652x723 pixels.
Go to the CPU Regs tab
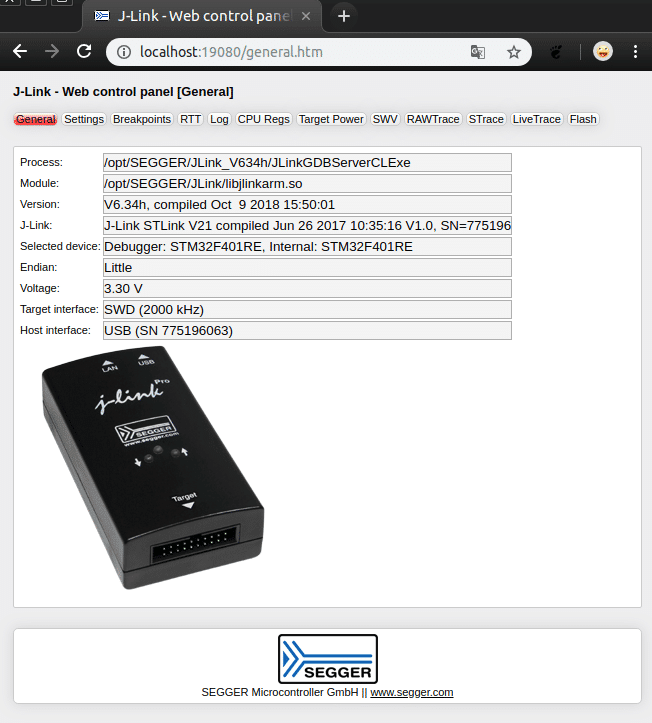click(263, 119)
